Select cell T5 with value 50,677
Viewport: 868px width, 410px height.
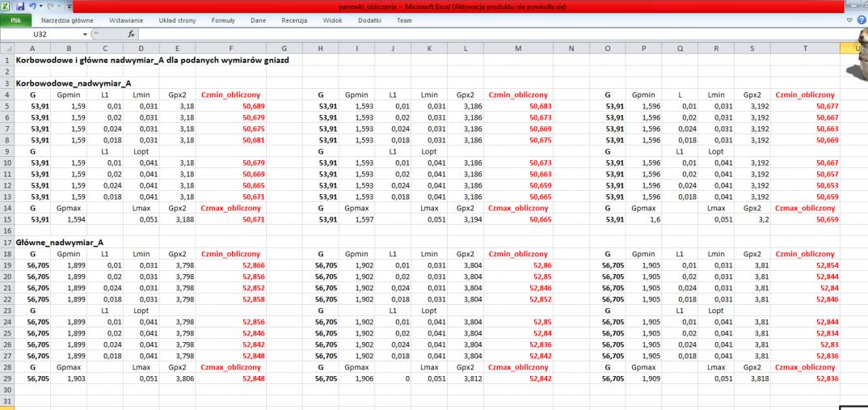805,106
